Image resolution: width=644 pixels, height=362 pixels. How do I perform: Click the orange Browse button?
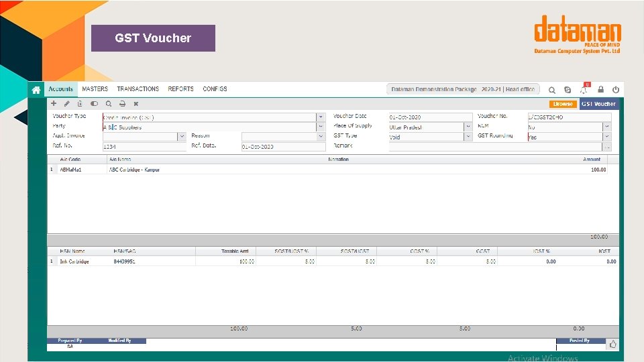pos(563,104)
